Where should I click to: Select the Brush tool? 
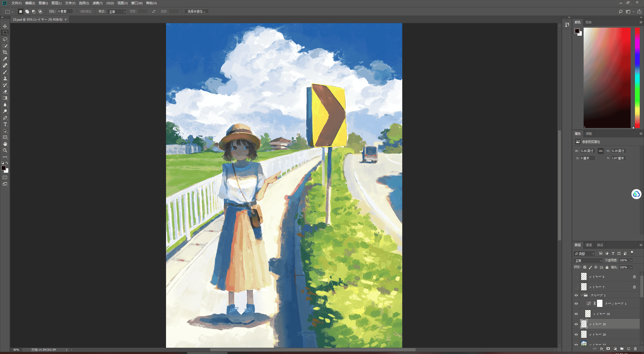click(x=5, y=72)
